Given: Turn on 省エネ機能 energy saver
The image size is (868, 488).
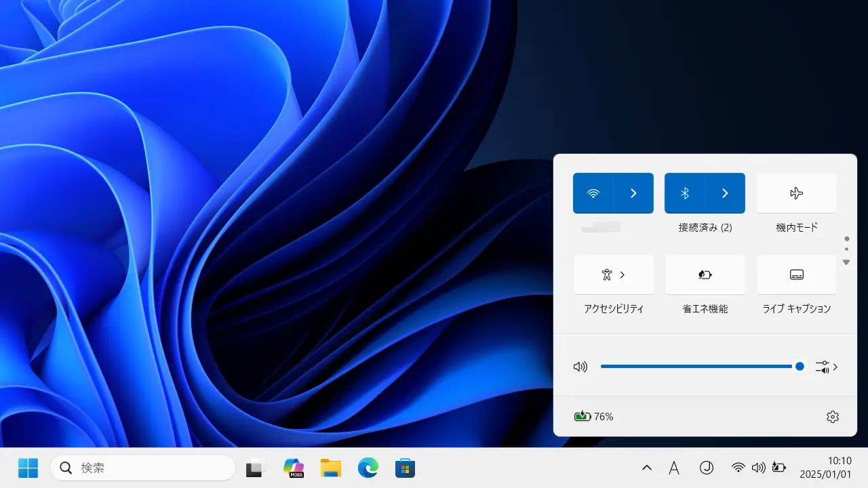Looking at the screenshot, I should (705, 274).
